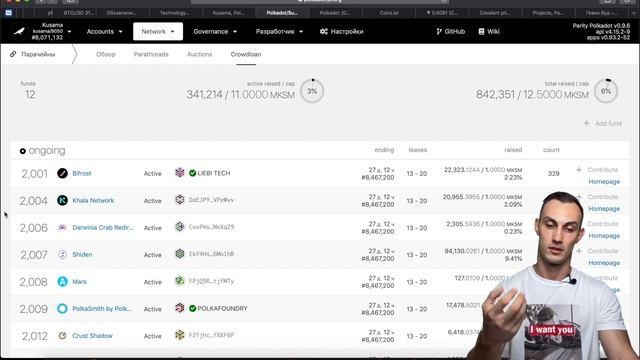
Task: Open Homepage link for Bifrost
Action: pos(604,182)
